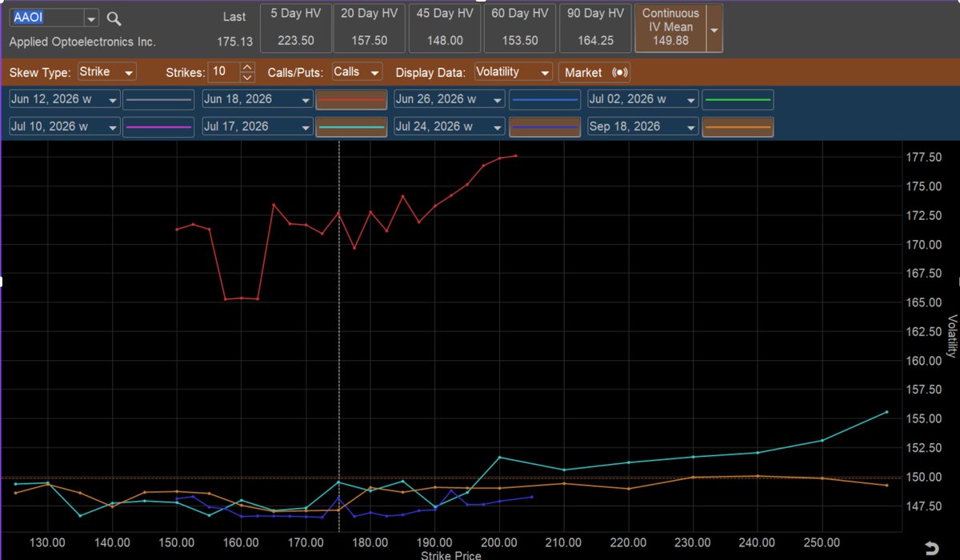Screen dimensions: 960x560
Task: Click the reset chart arrow icon
Action: click(931, 548)
